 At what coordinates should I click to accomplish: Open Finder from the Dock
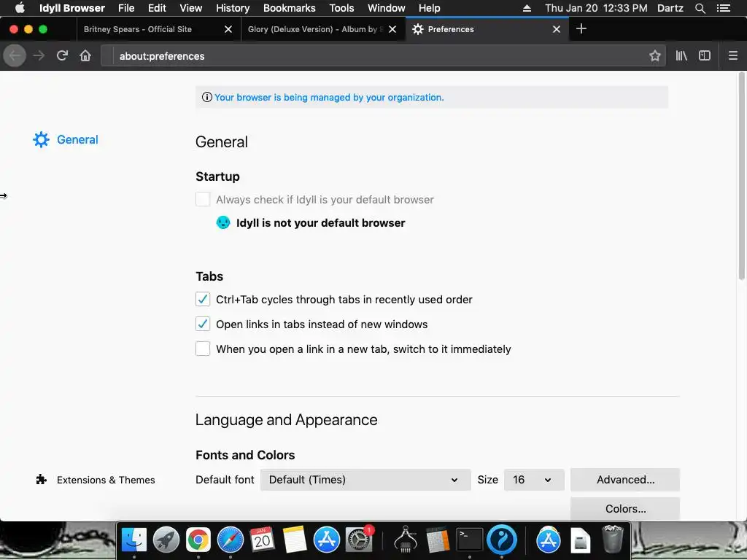click(x=134, y=540)
